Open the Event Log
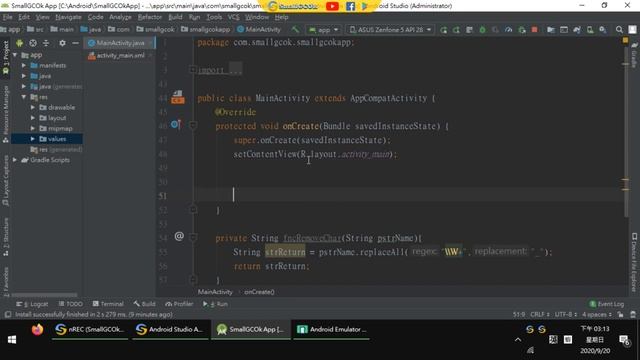Image resolution: width=640 pixels, height=360 pixels. click(607, 304)
